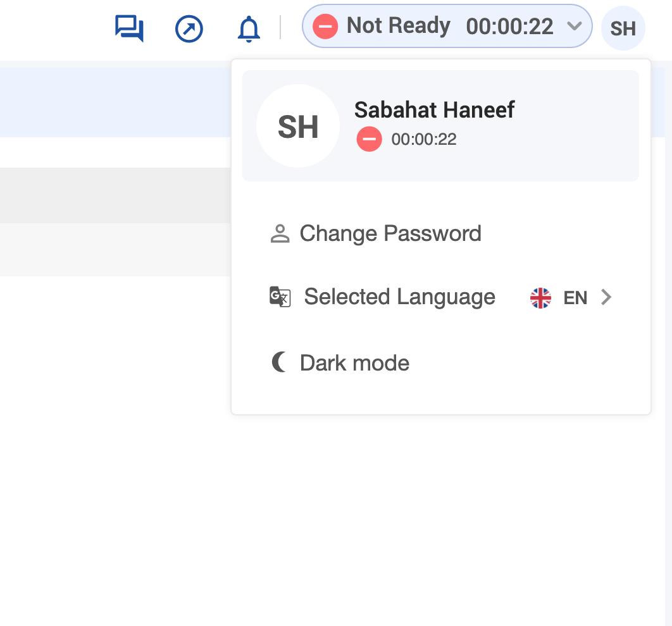The width and height of the screenshot is (672, 626).
Task: Open Change Password
Action: click(x=390, y=233)
